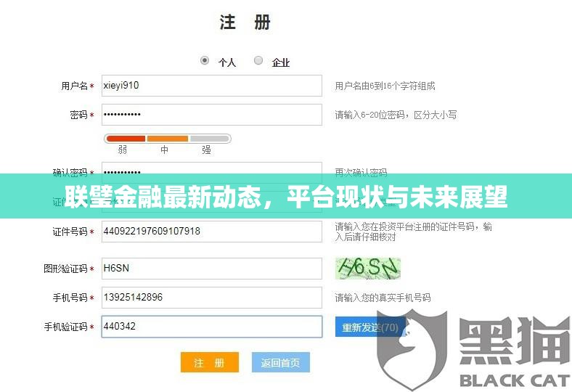Click the 强 strength label
The width and height of the screenshot is (572, 392).
point(206,150)
